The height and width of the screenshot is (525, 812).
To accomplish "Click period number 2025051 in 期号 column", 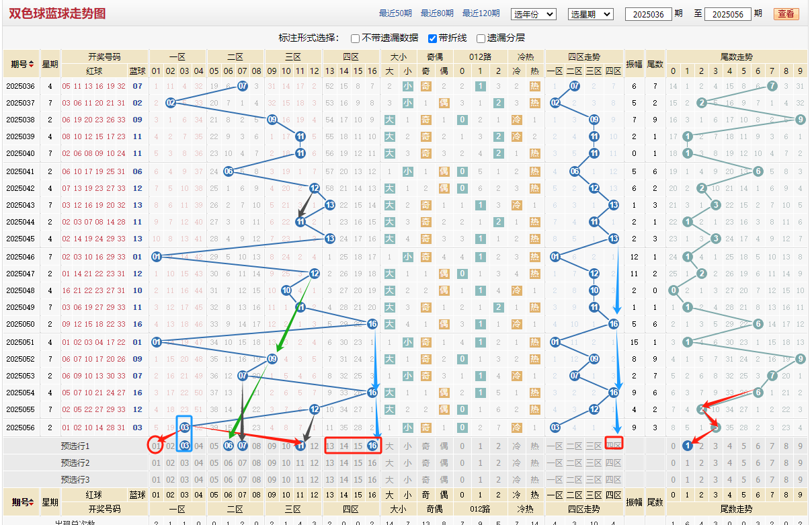I will [20, 342].
